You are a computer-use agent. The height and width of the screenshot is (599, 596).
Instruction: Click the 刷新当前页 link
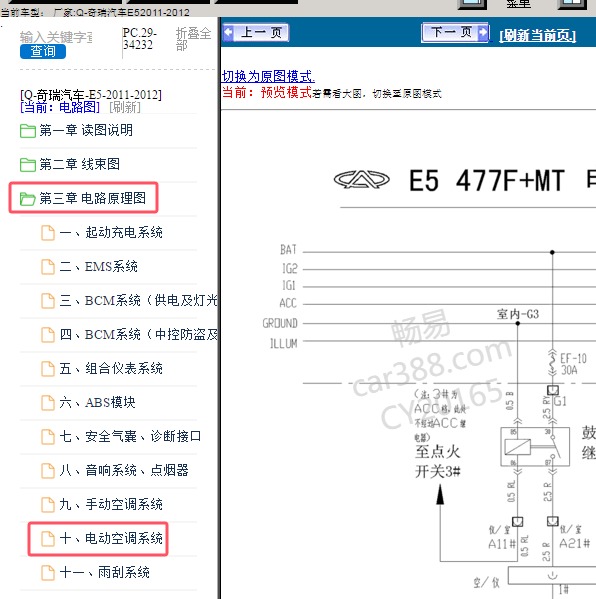[x=537, y=36]
